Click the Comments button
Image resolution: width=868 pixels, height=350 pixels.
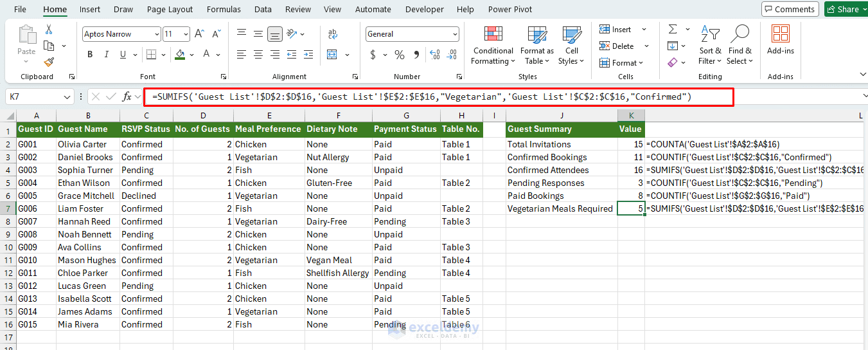pyautogui.click(x=790, y=9)
